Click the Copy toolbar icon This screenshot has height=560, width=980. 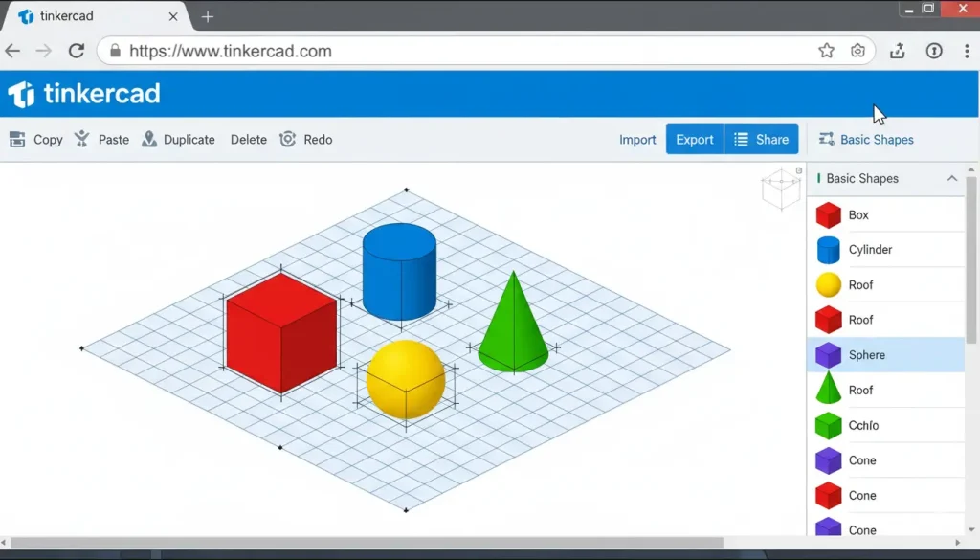coord(17,140)
